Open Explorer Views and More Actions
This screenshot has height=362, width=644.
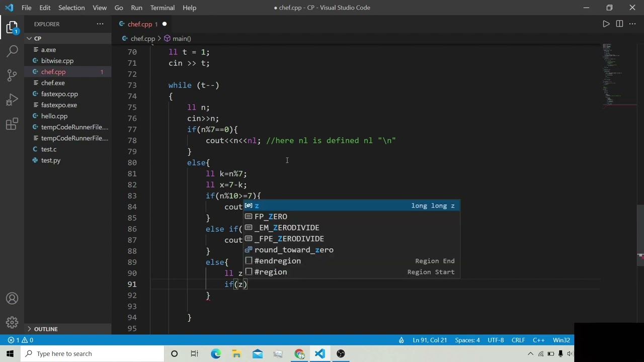100,24
